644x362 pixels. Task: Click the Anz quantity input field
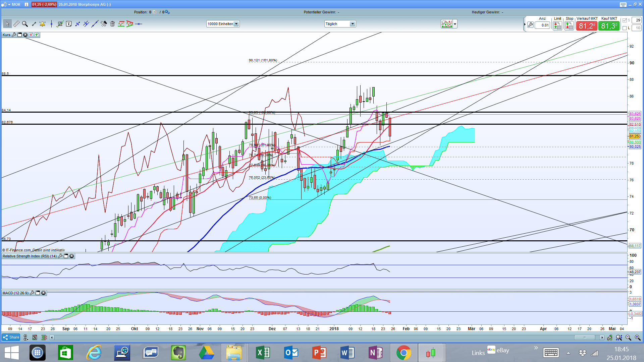click(x=542, y=25)
